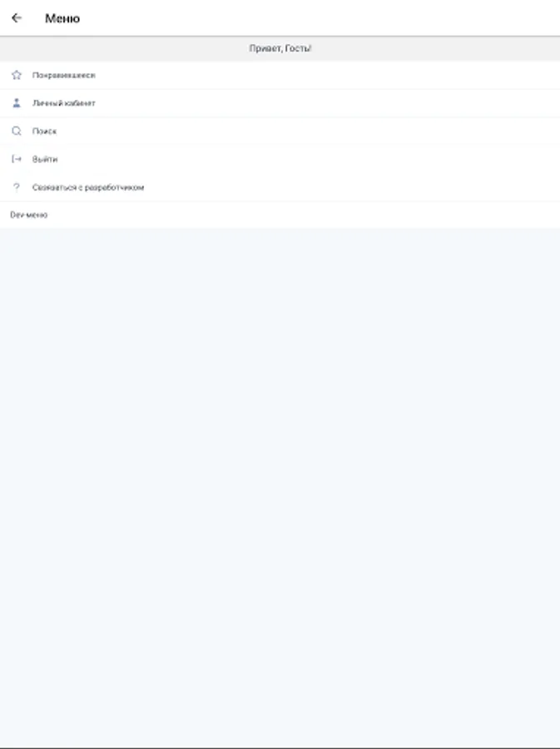Tap the star icon for favorites
The height and width of the screenshot is (749, 560).
tap(17, 75)
